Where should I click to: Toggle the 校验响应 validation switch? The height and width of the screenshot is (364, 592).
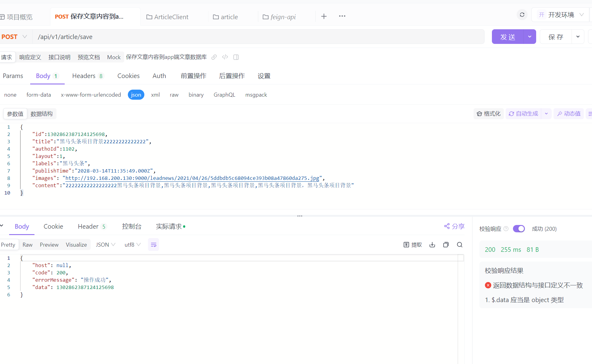coord(519,229)
